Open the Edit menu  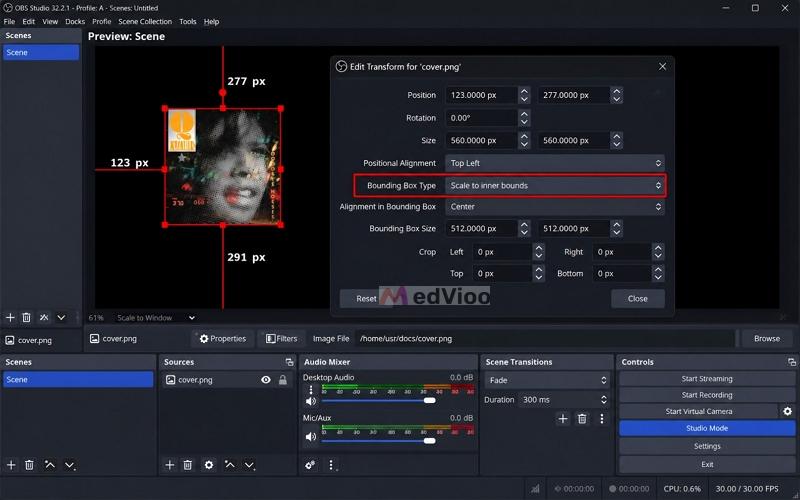(29, 21)
